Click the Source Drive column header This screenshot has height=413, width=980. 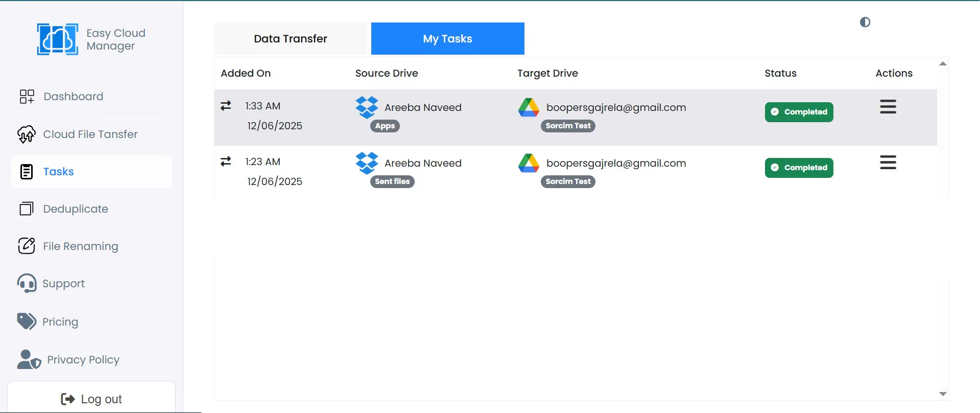click(x=387, y=73)
